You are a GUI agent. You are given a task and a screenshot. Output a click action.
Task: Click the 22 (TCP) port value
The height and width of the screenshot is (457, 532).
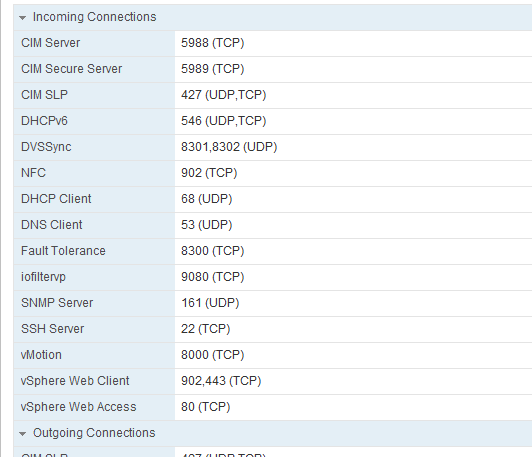tap(206, 329)
